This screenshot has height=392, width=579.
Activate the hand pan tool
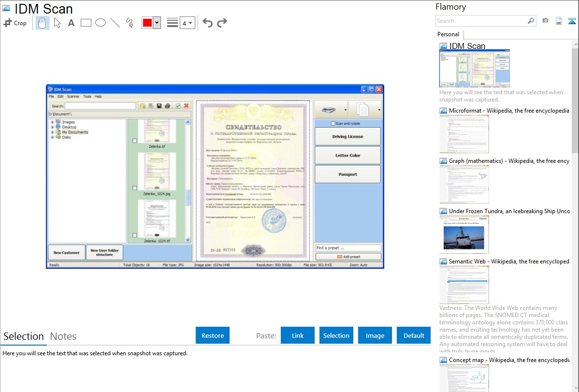pyautogui.click(x=42, y=23)
